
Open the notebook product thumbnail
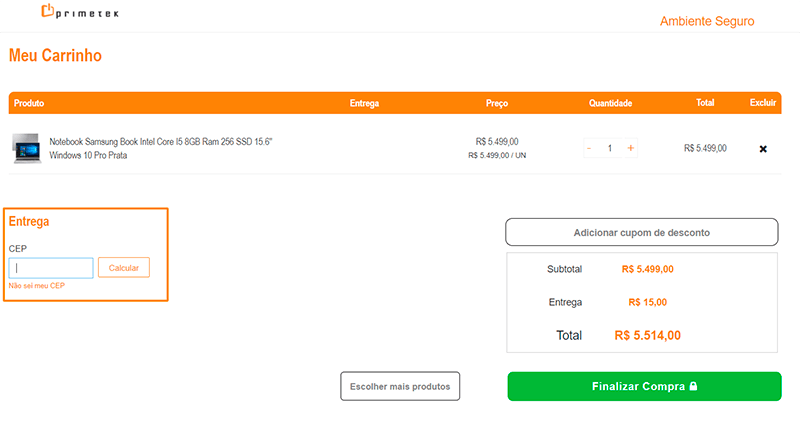[26, 148]
